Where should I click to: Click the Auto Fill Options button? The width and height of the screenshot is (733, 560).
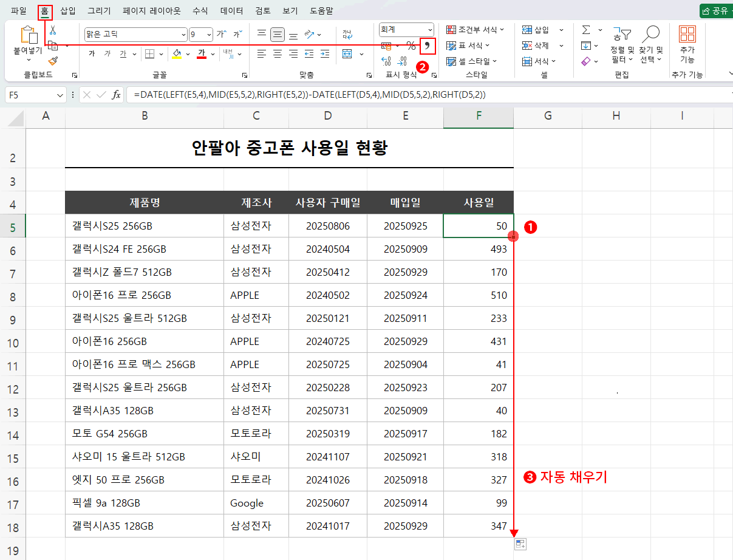(x=520, y=544)
